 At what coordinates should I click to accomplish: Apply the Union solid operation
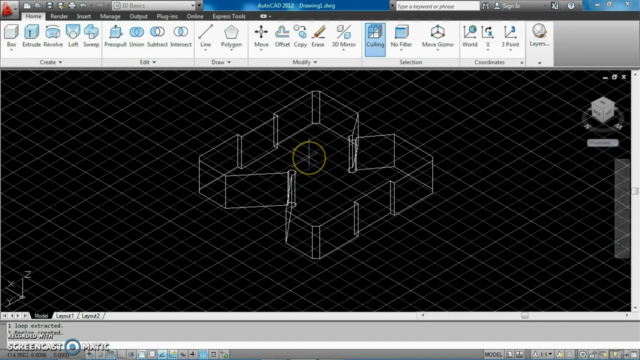pos(137,36)
